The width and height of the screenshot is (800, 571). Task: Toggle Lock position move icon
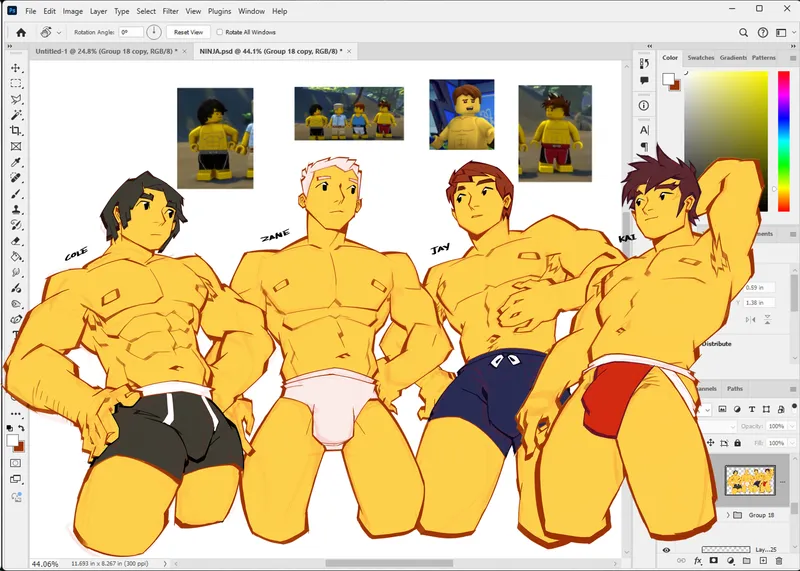(710, 443)
